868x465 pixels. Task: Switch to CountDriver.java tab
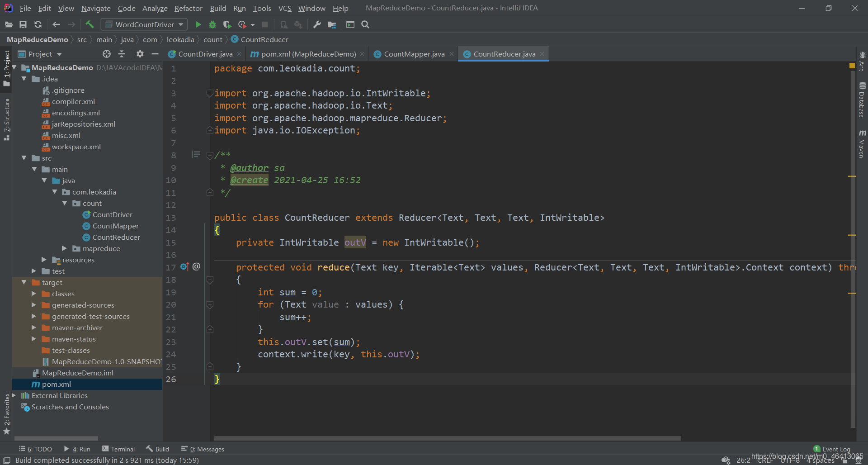point(205,54)
